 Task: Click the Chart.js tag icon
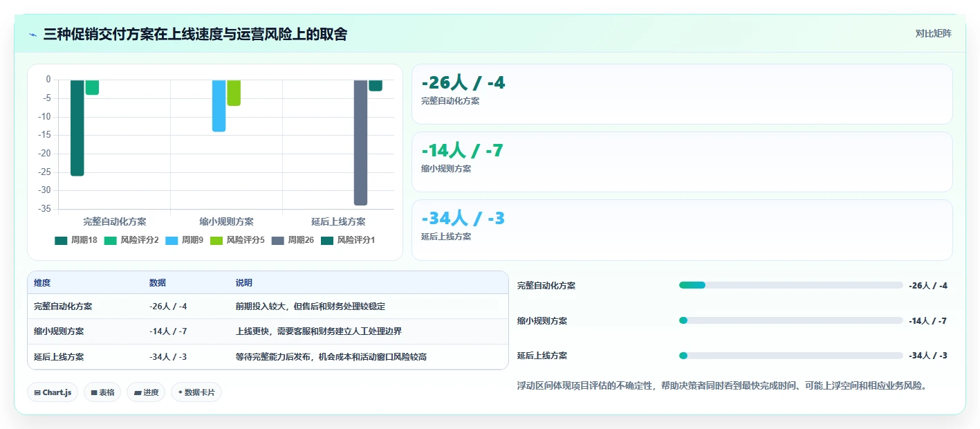point(37,392)
